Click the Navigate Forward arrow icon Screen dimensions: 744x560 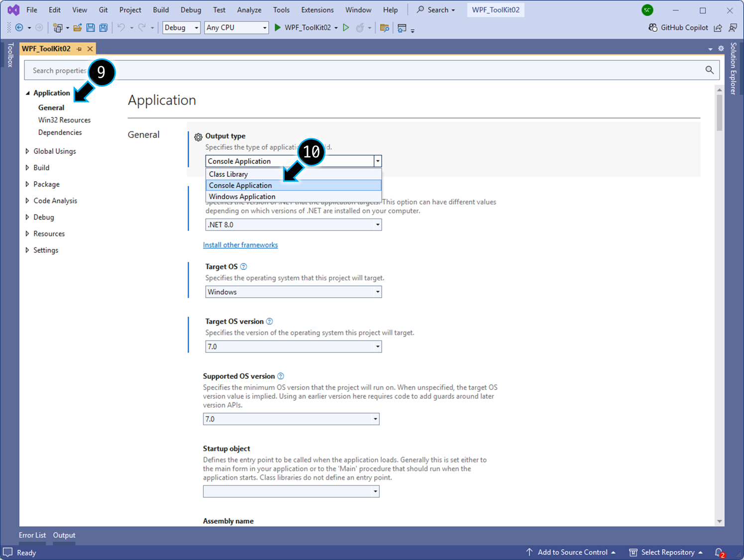tap(39, 28)
